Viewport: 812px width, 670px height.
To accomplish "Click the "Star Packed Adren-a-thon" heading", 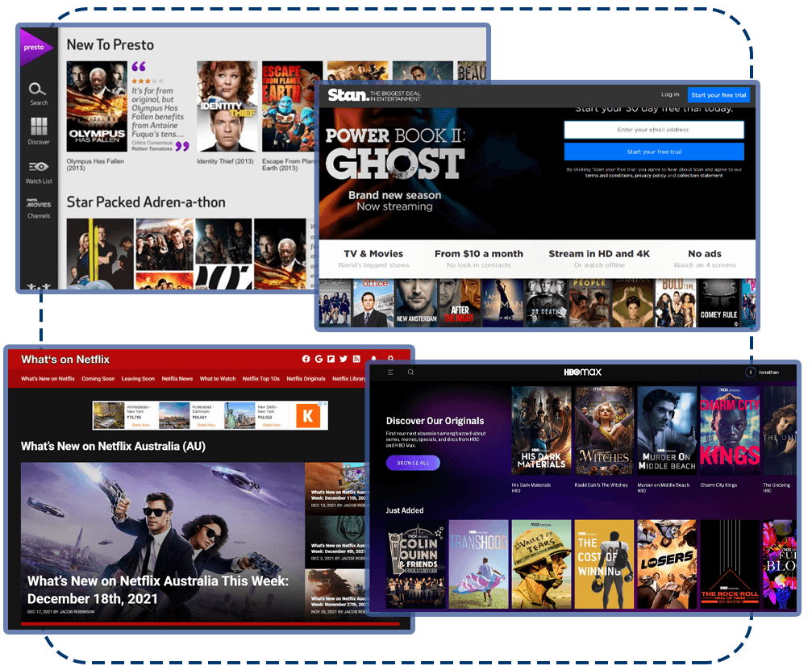I will (x=146, y=202).
